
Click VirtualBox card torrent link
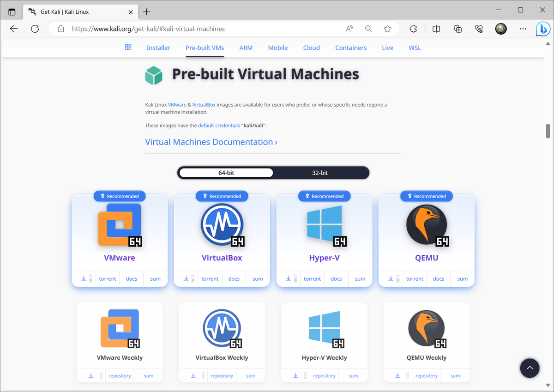(x=210, y=278)
